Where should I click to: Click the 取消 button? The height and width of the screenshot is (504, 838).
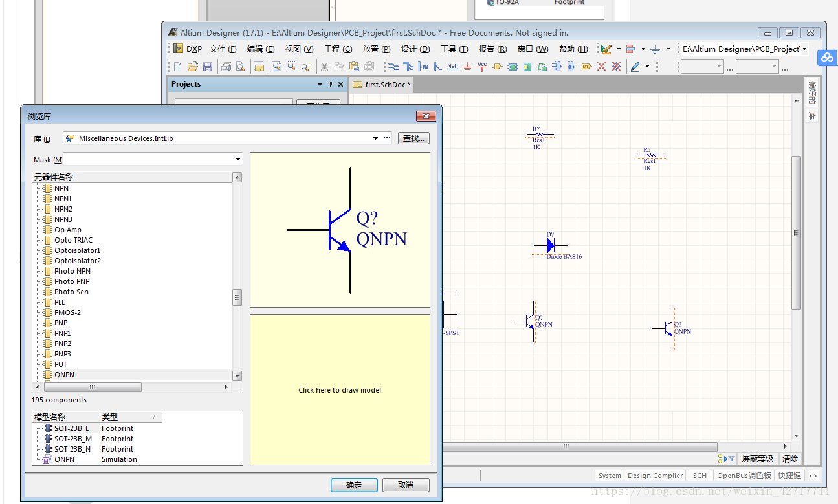[406, 485]
